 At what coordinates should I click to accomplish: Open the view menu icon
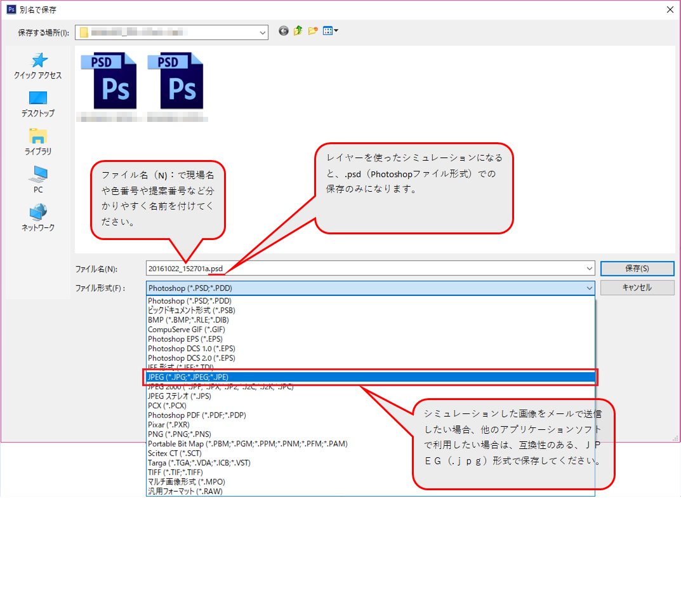330,30
